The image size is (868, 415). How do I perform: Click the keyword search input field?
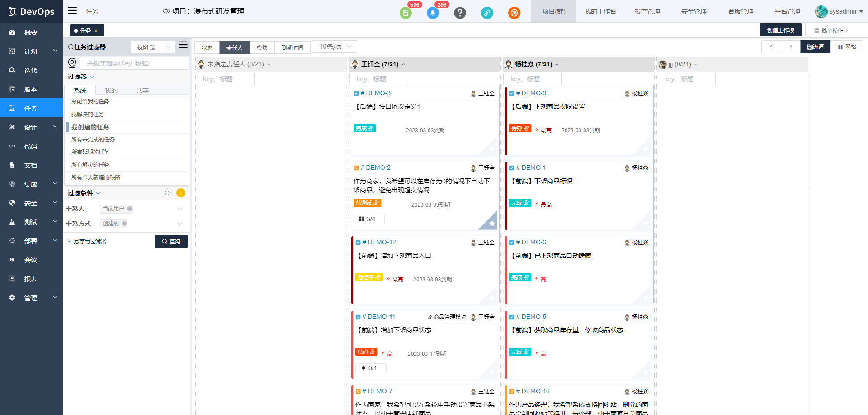point(134,63)
